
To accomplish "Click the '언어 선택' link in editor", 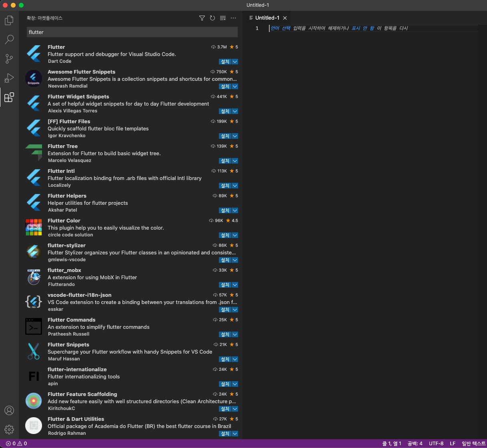I will (281, 28).
